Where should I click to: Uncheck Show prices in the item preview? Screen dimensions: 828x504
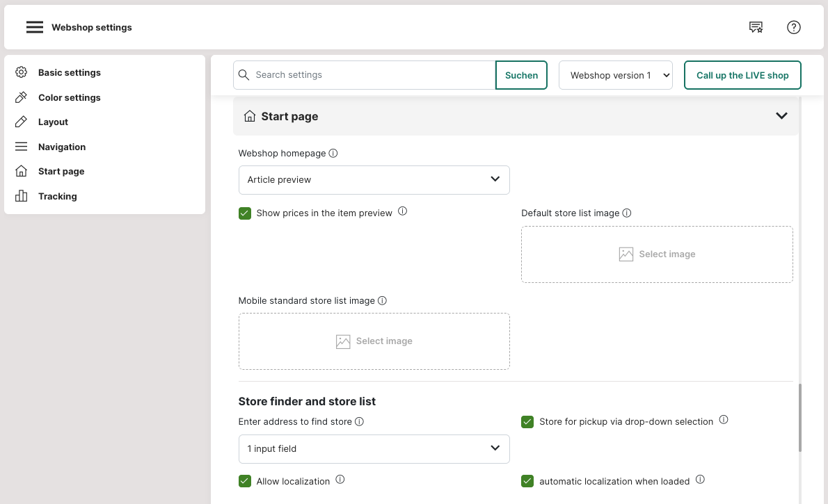245,213
